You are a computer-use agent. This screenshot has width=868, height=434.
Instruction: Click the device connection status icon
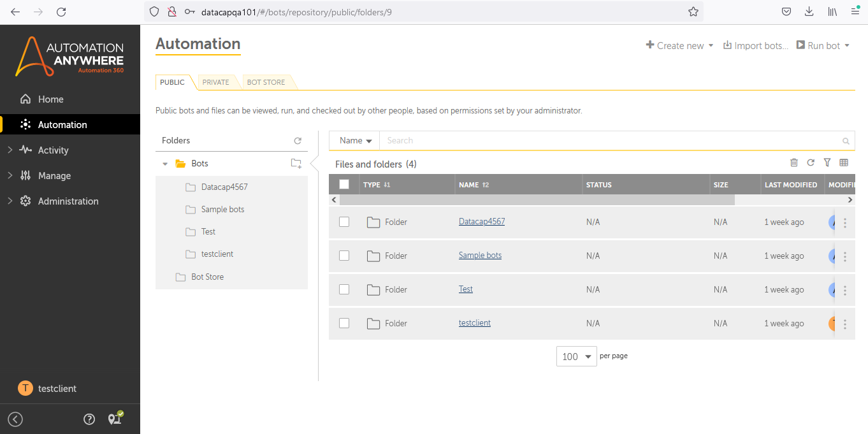click(115, 418)
